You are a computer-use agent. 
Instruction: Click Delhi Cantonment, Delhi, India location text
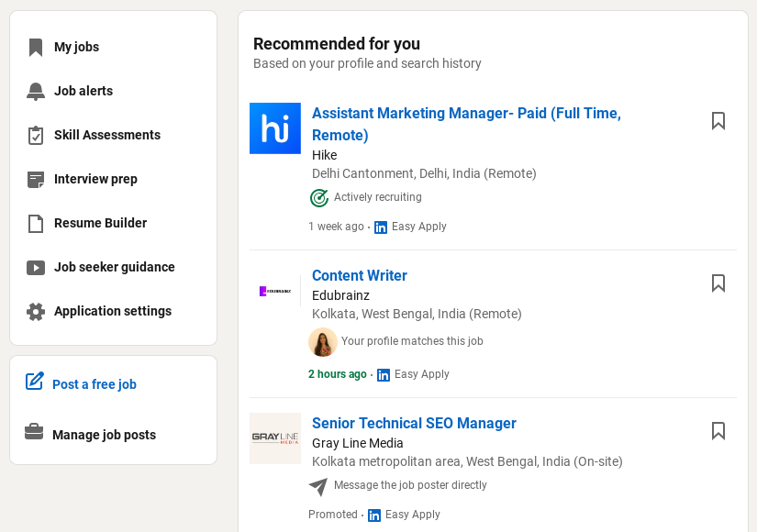[424, 173]
